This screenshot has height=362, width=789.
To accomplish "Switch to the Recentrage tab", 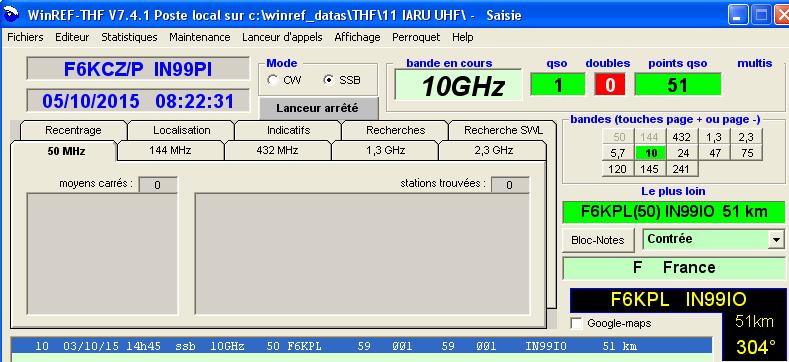I will 73,130.
